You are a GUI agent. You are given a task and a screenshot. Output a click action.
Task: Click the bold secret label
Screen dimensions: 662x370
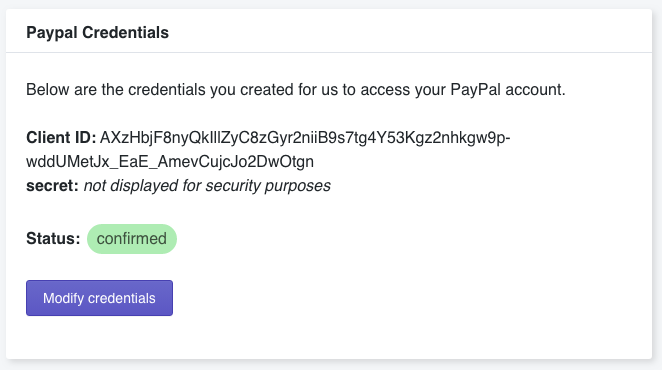52,185
